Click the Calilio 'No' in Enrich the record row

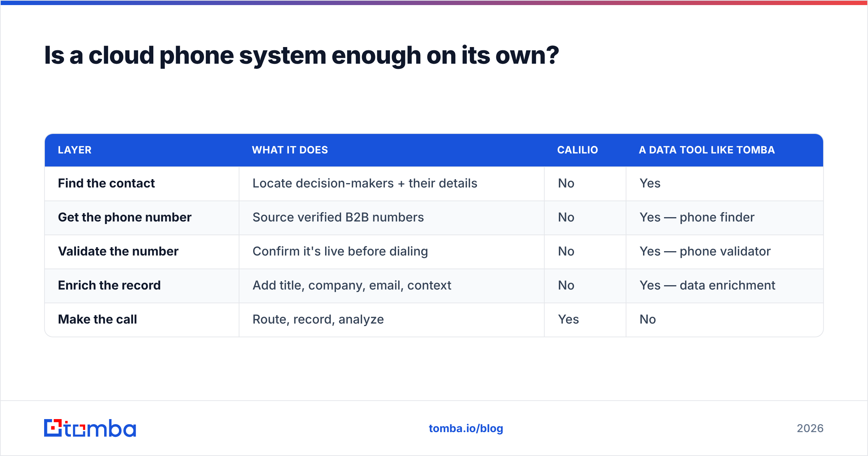[566, 285]
